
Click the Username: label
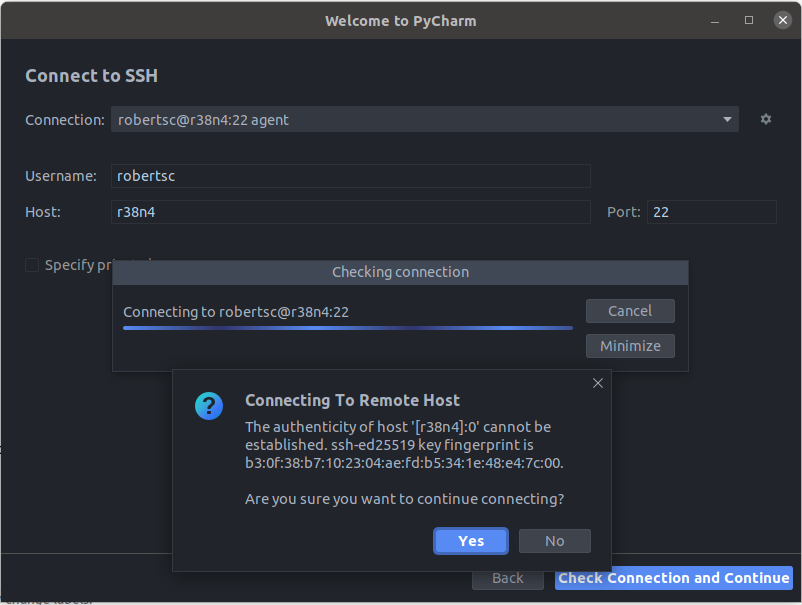[x=61, y=176]
